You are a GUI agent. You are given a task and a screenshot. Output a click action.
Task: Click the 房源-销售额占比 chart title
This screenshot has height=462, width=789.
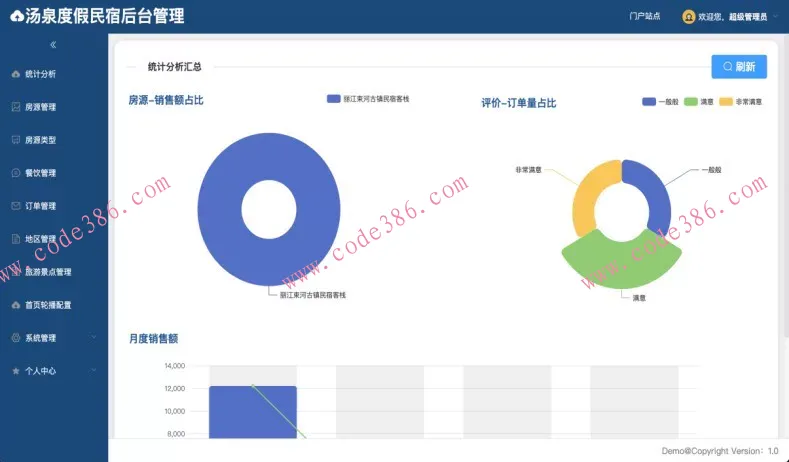coord(166,100)
